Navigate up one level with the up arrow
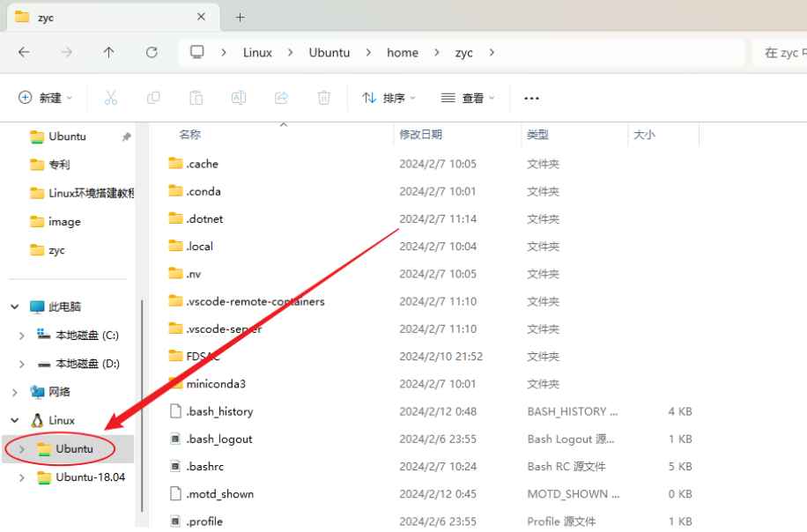Viewport: 807px width, 532px height. click(108, 52)
